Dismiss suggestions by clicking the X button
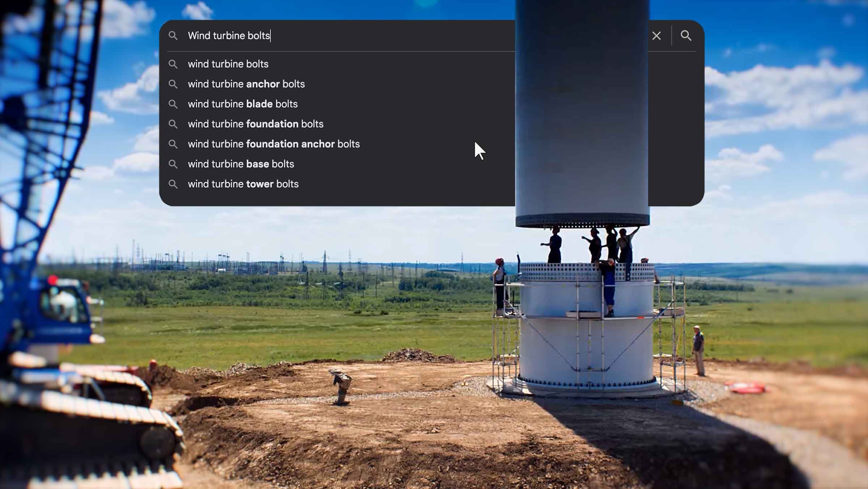868x489 pixels. (x=656, y=35)
